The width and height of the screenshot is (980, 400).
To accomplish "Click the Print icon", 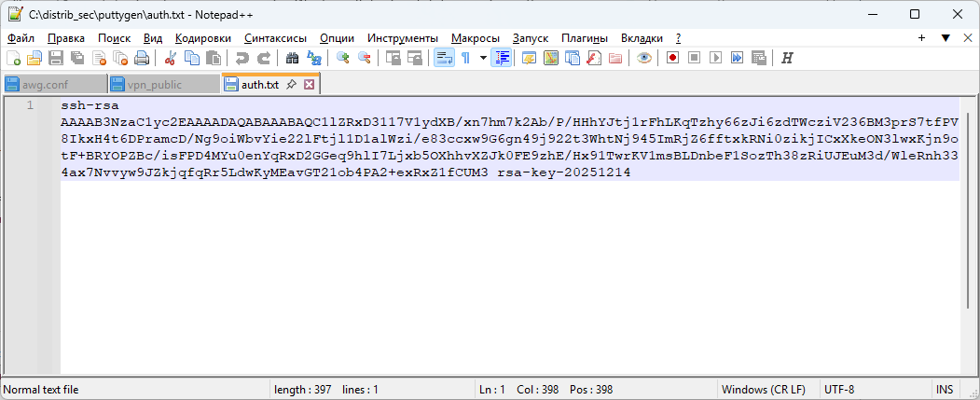I will (x=142, y=58).
